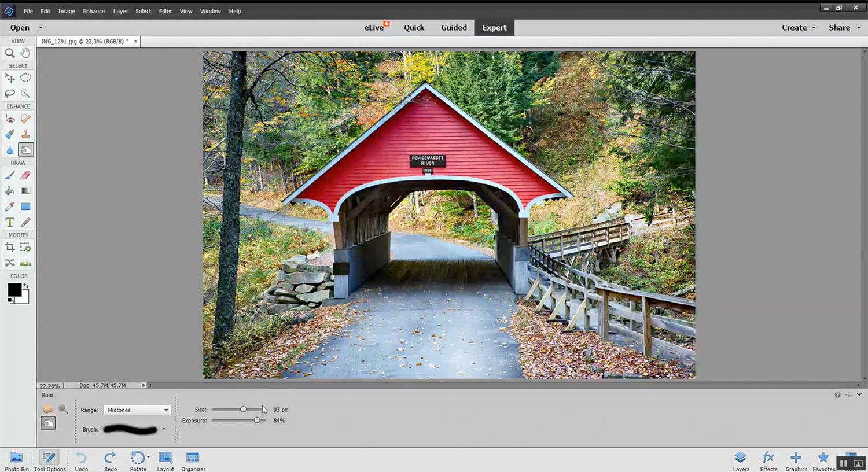Viewport: 868px width, 472px height.
Task: Toggle the Photo Bin panel
Action: (16, 461)
